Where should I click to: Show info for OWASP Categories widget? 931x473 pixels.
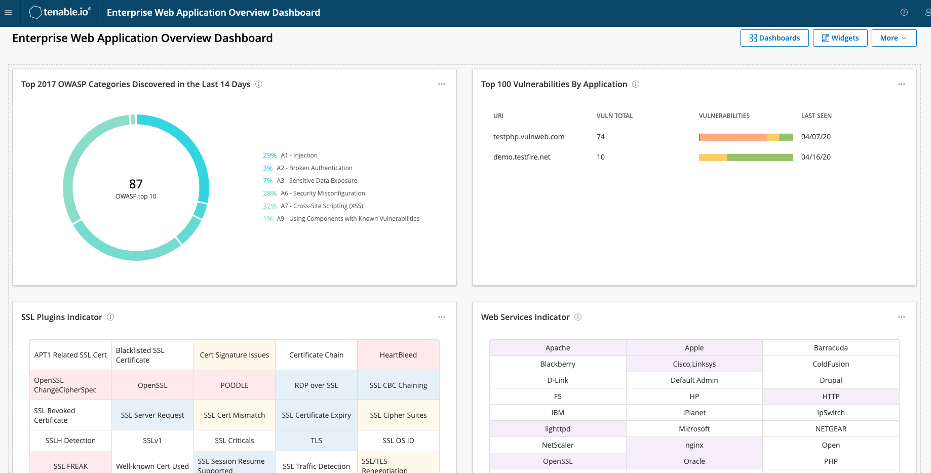259,84
